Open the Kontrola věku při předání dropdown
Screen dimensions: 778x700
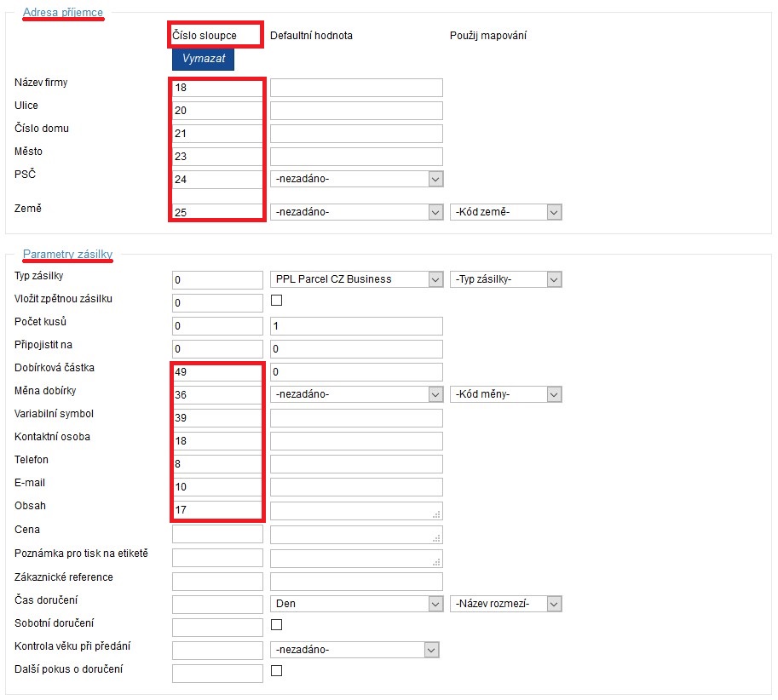coord(354,650)
